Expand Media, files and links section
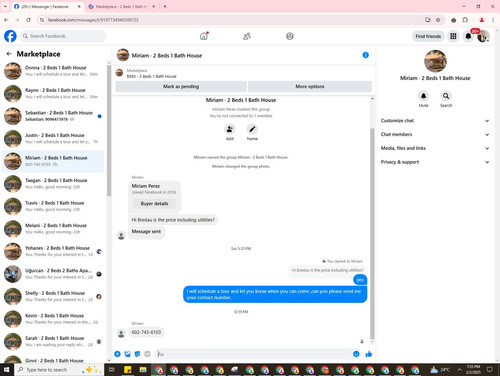 click(x=435, y=148)
